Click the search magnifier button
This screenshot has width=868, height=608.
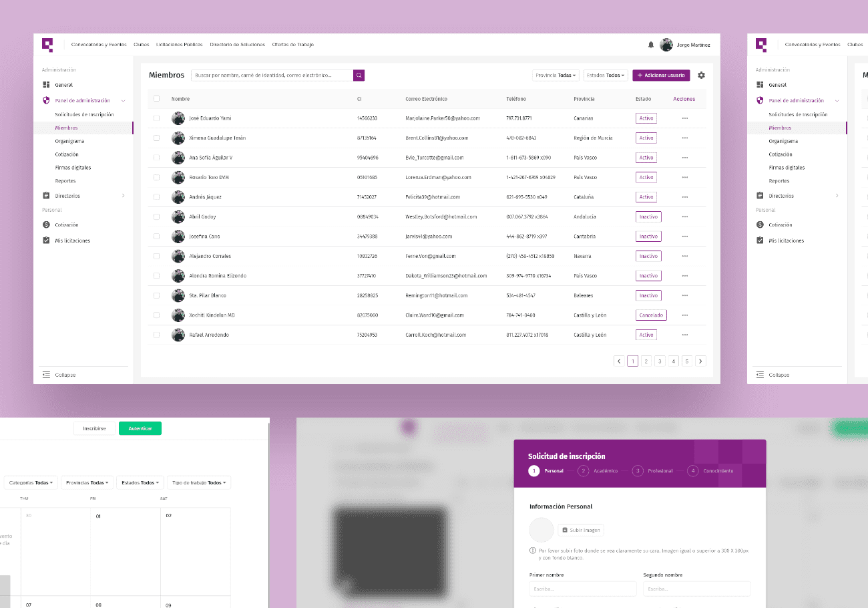359,75
